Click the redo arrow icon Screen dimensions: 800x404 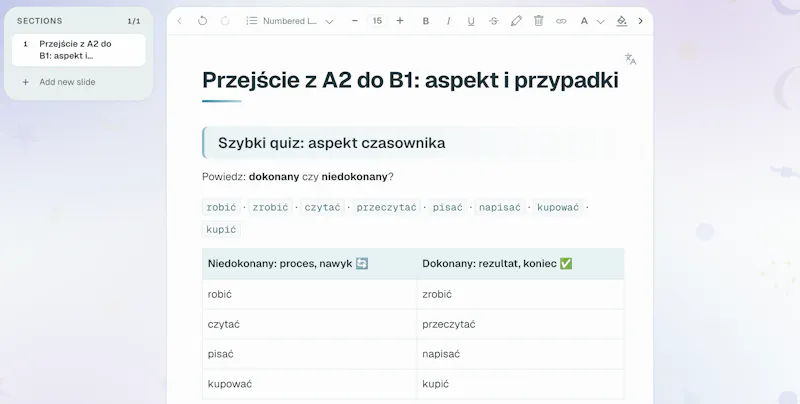(x=224, y=21)
